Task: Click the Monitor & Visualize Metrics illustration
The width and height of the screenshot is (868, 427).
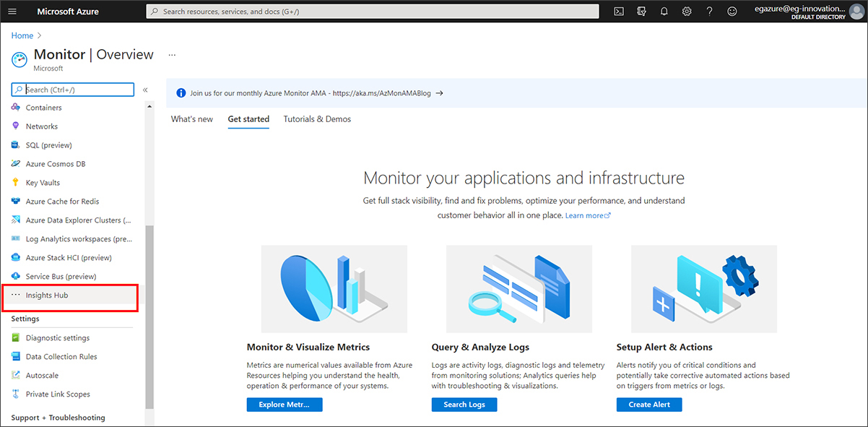Action: pyautogui.click(x=334, y=289)
